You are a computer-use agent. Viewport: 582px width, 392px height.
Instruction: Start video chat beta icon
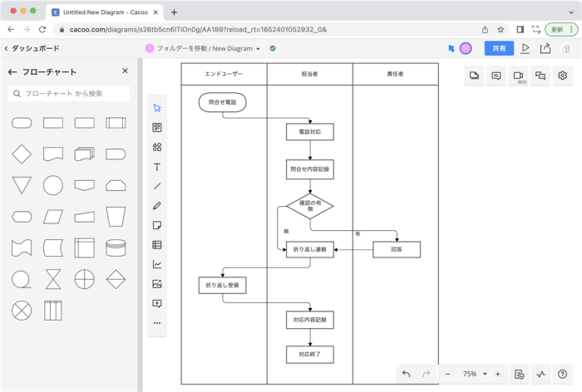[519, 76]
